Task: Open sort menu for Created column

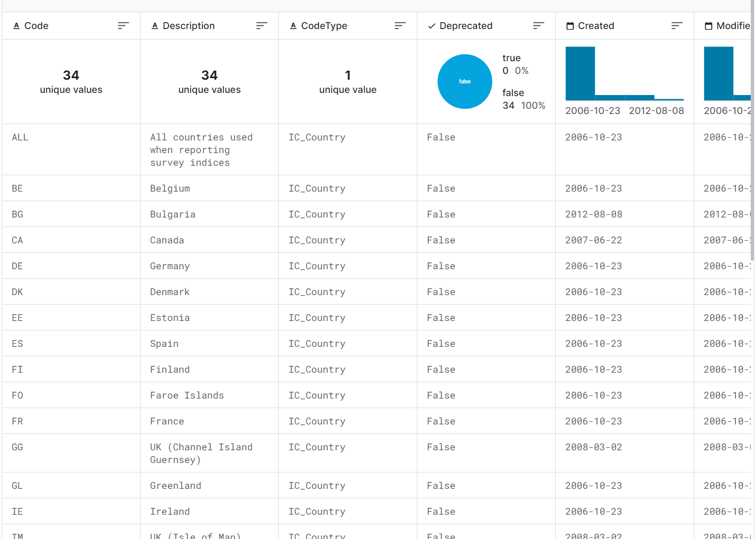Action: tap(677, 26)
